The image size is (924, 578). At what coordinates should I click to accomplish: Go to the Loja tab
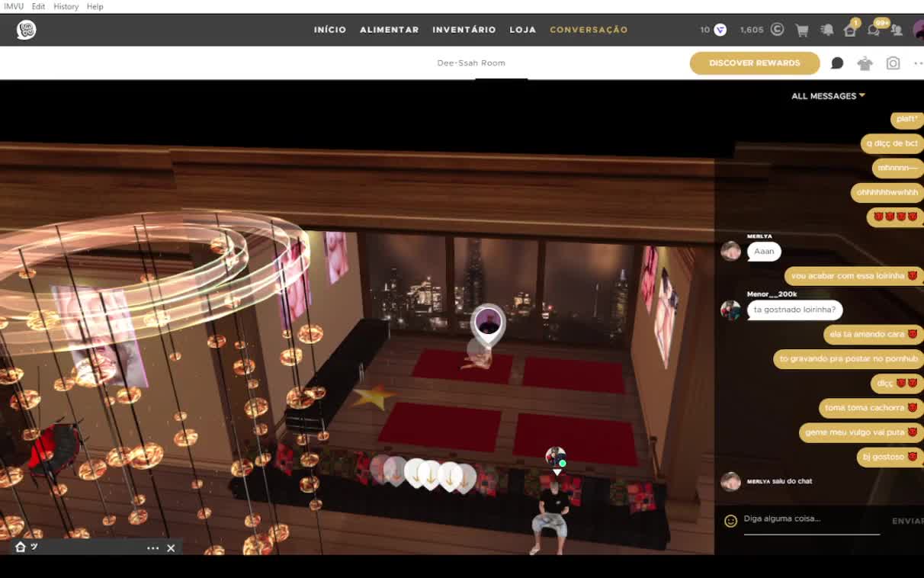pos(522,30)
